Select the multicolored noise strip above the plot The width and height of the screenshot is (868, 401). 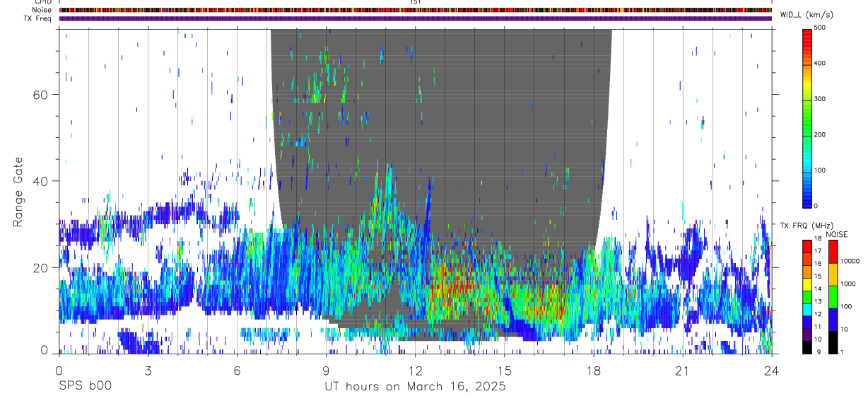pyautogui.click(x=416, y=10)
